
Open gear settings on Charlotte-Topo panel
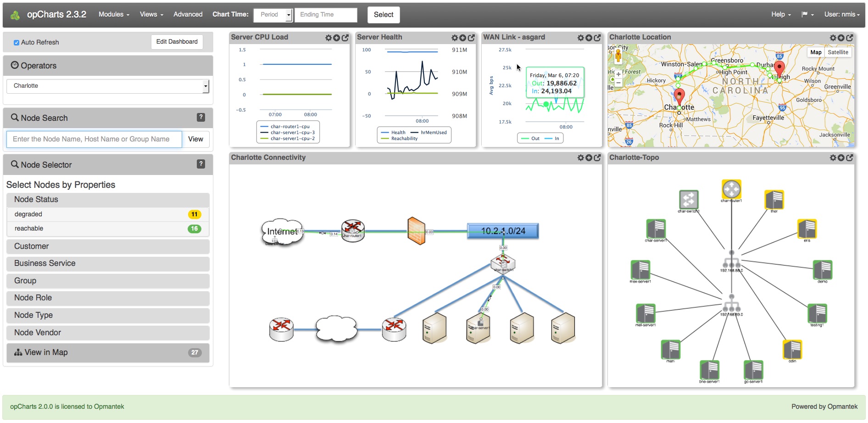(x=833, y=158)
